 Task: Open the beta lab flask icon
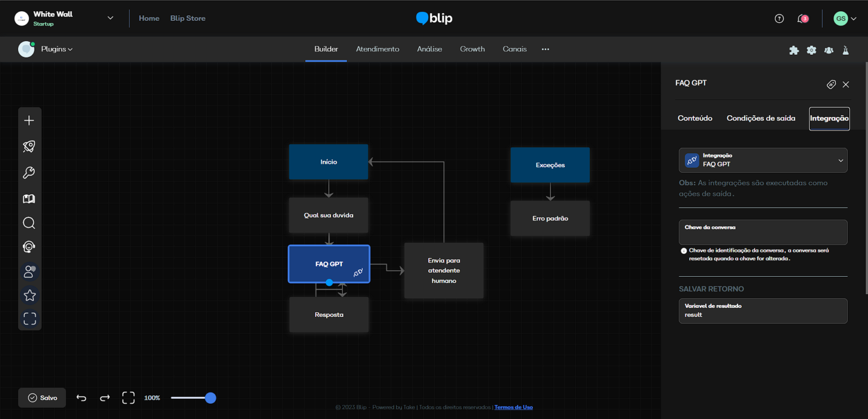click(x=845, y=50)
